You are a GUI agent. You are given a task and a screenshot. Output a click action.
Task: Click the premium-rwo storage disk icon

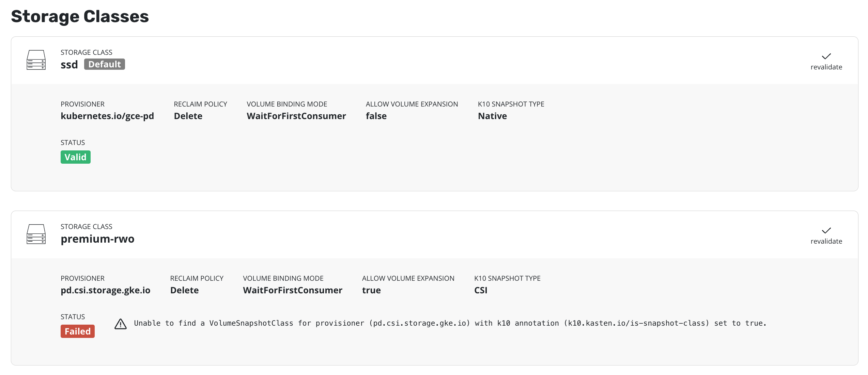tap(36, 234)
